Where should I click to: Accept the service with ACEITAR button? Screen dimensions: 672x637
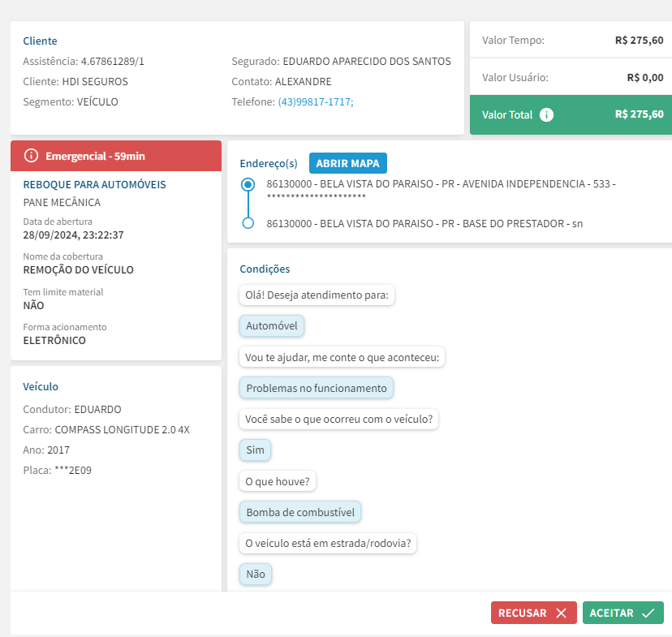[x=622, y=613]
